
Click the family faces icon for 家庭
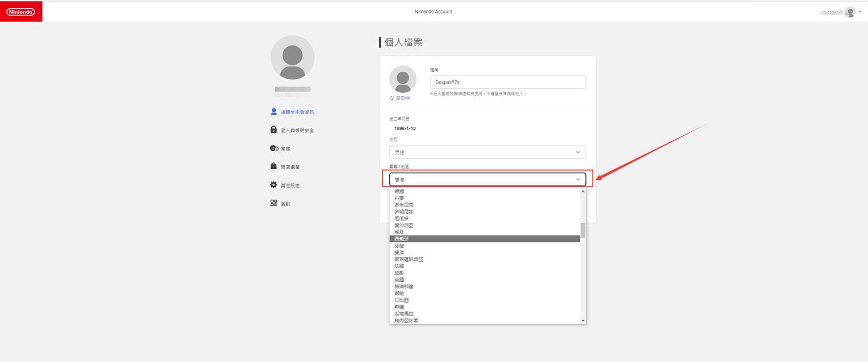tap(274, 148)
